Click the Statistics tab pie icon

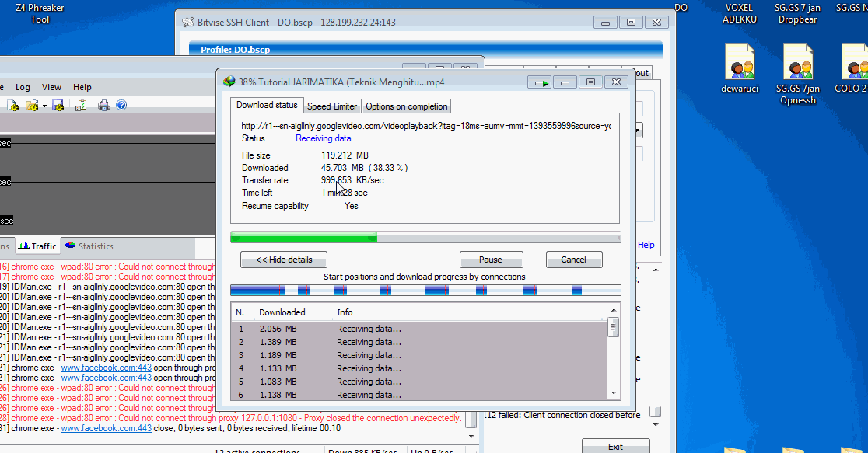(70, 246)
